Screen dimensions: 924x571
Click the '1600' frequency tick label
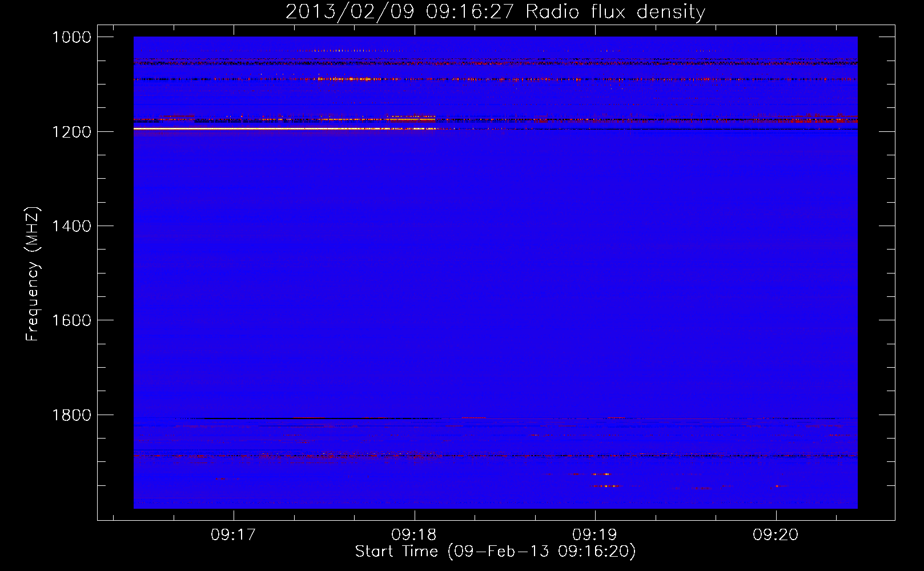71,320
